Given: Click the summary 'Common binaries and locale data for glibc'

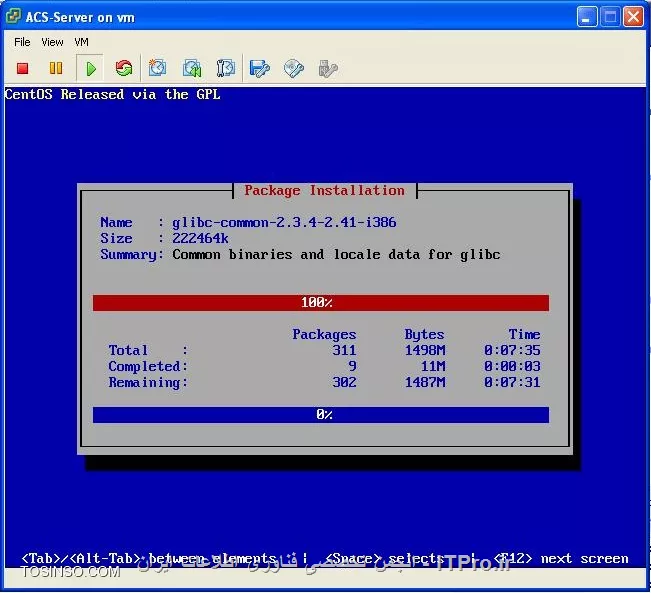Looking at the screenshot, I should click(x=336, y=254).
